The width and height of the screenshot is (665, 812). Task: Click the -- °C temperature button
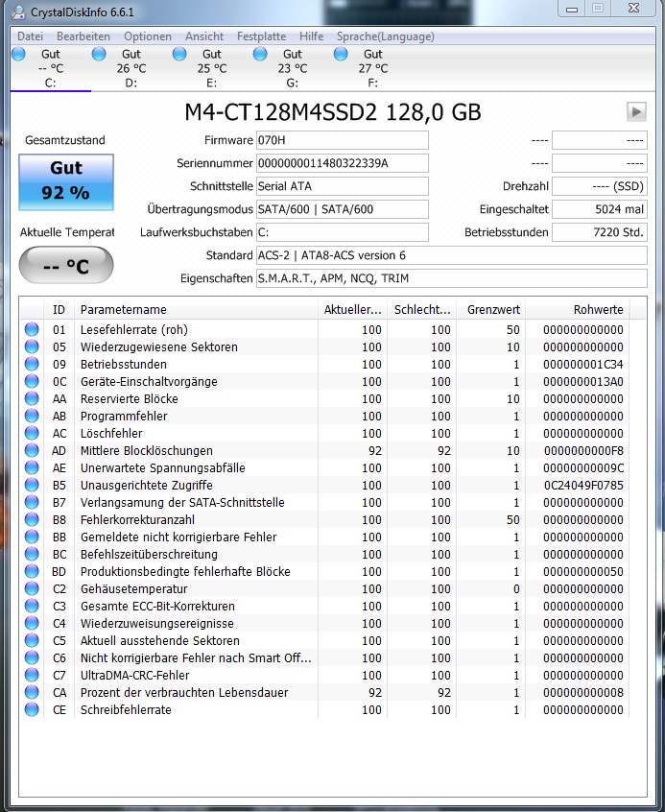[66, 266]
